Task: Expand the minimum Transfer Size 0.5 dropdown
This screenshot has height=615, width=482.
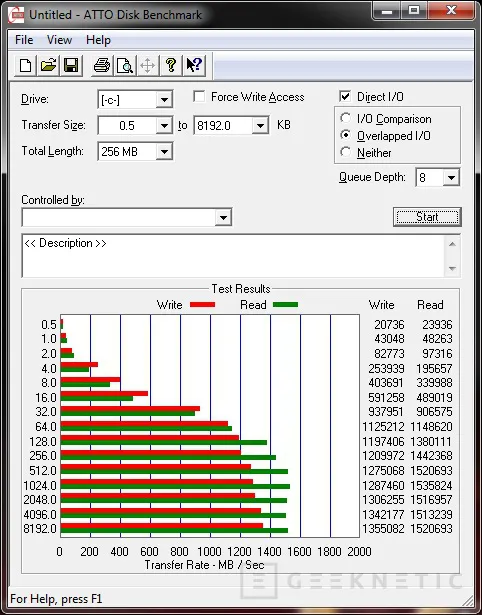Action: [x=164, y=126]
